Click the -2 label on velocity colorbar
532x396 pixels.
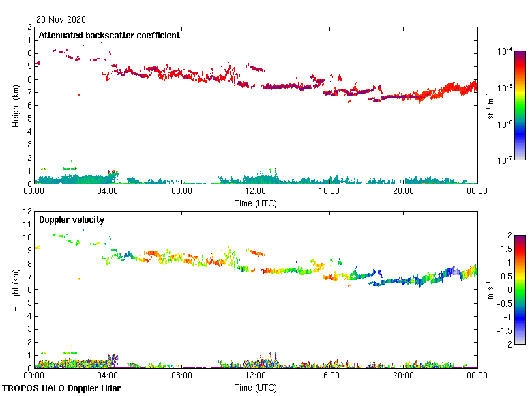(x=507, y=344)
